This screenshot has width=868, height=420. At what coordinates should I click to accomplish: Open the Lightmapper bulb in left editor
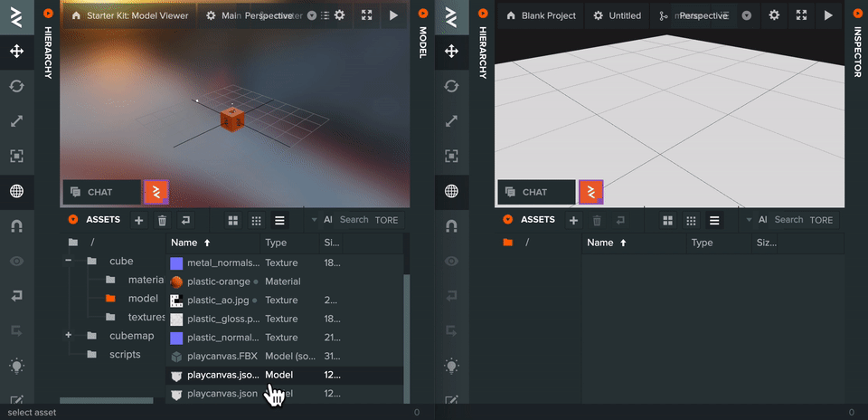pos(16,367)
